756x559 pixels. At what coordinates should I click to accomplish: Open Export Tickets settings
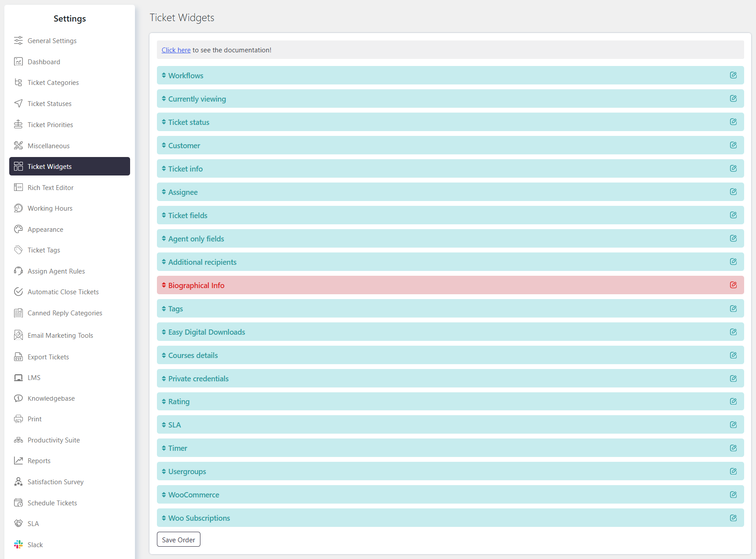pos(69,357)
